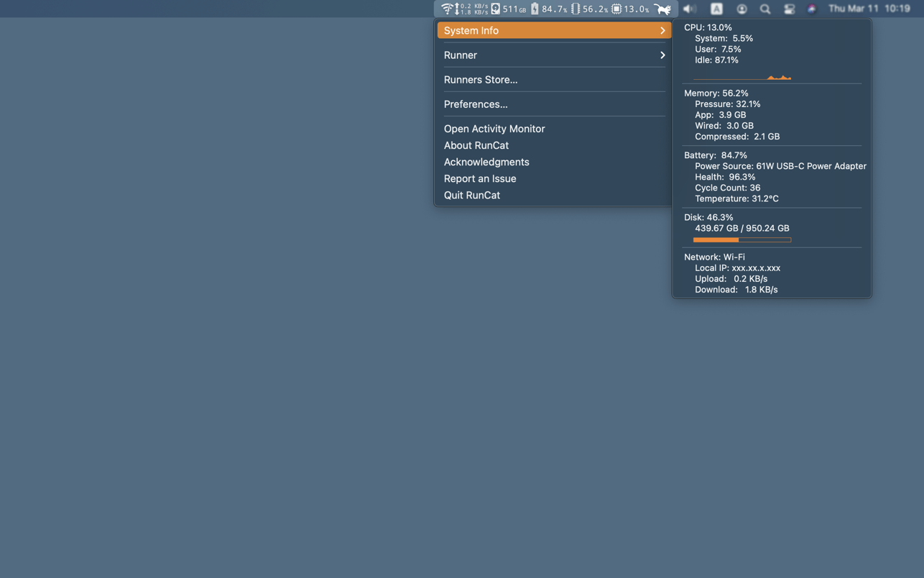Open Spotlight search magnifier icon
Image resolution: width=924 pixels, height=578 pixels.
tap(765, 9)
